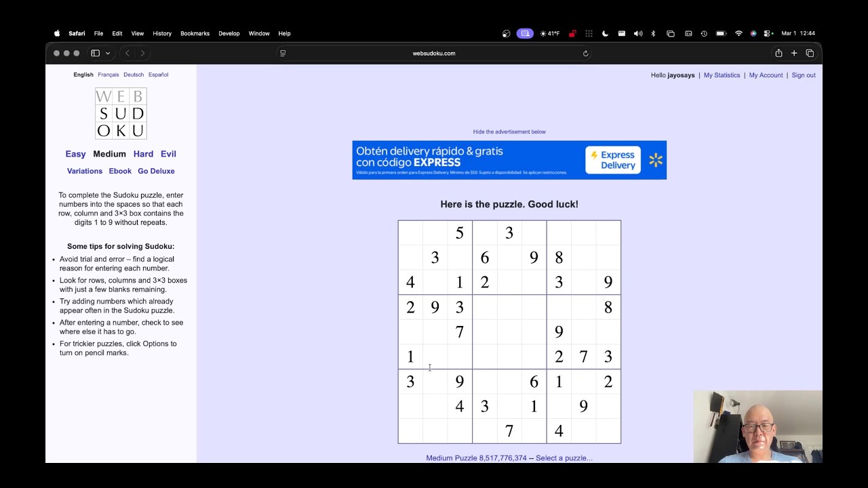Viewport: 868px width, 488px height.
Task: Click the webcam video overlay thumbnail
Action: [758, 426]
